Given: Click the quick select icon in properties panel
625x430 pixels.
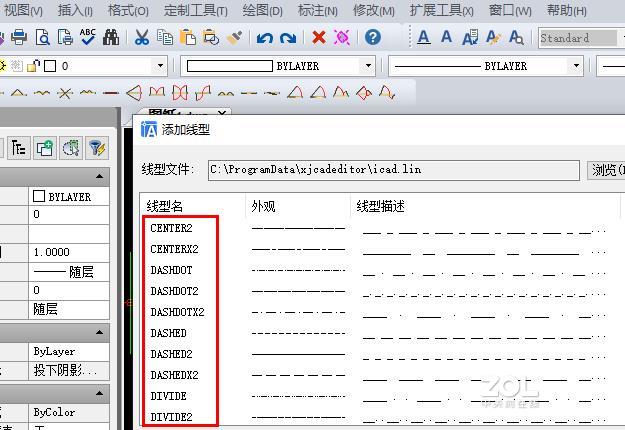Looking at the screenshot, I should pos(71,148).
